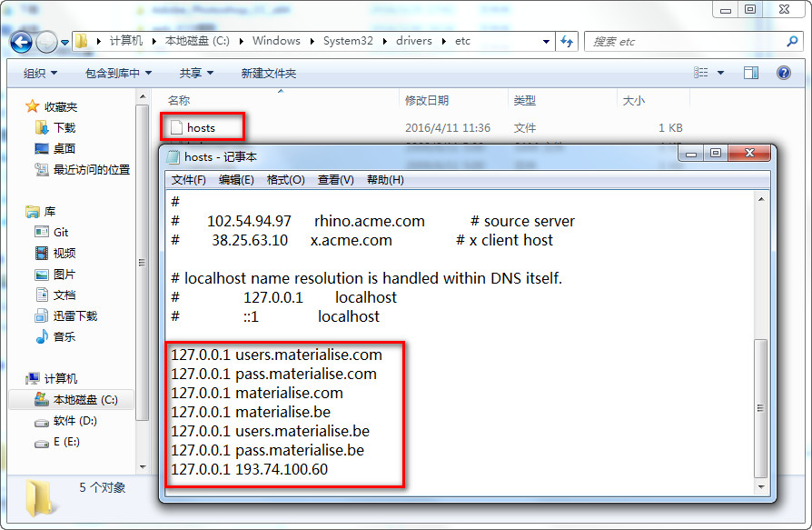Click the search magnifier icon
Viewport: 812px width, 530px height.
[x=792, y=42]
